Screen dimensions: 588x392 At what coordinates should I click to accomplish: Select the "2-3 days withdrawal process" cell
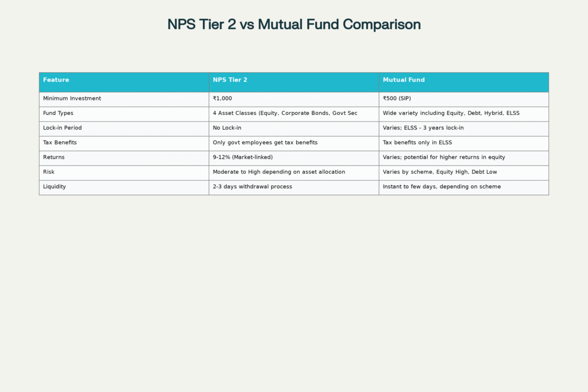coord(252,187)
